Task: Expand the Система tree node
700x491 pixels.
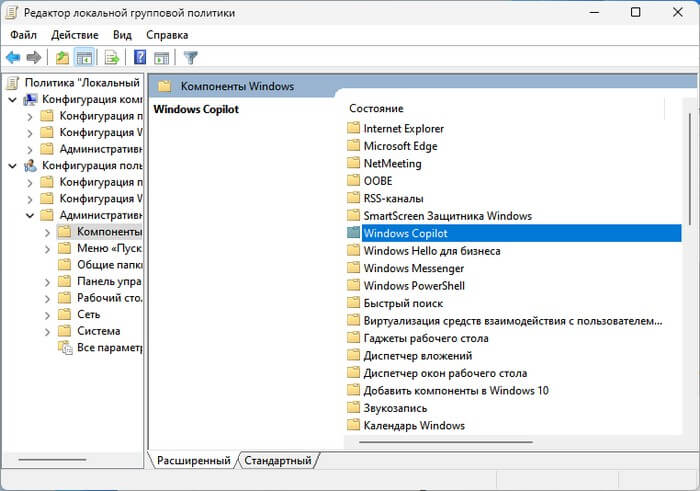Action: 47,332
